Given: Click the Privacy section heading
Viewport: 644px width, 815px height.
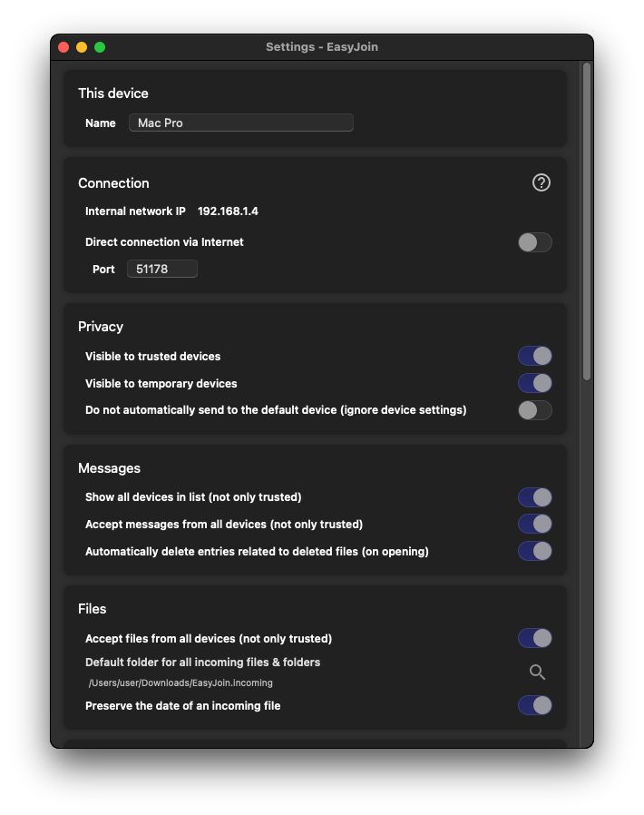Looking at the screenshot, I should tap(101, 327).
